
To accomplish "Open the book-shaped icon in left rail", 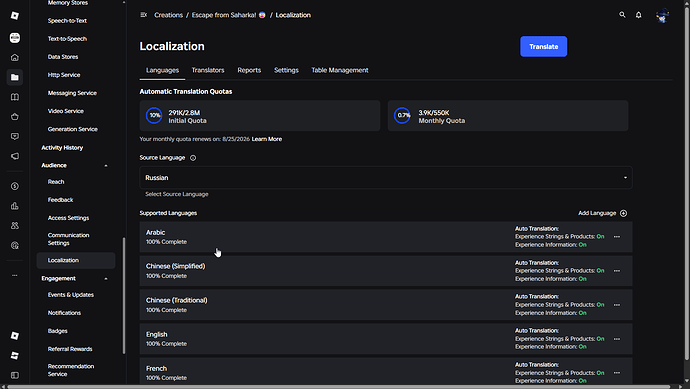I will point(15,97).
